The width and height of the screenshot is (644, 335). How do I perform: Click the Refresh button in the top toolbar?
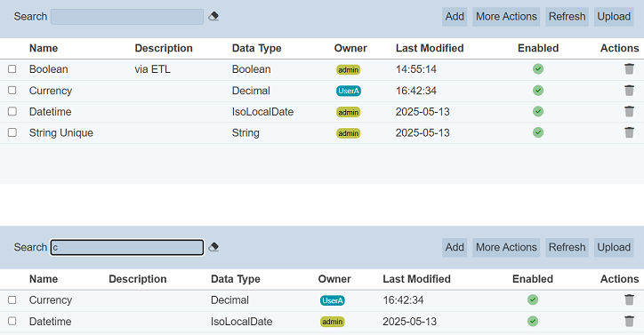point(567,17)
